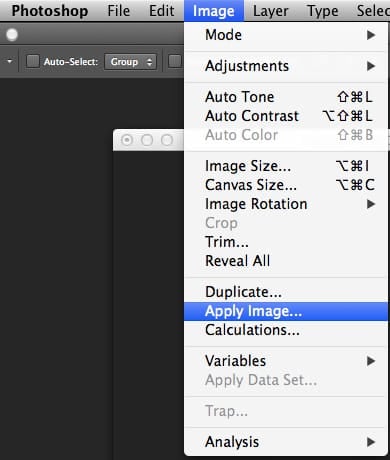The width and height of the screenshot is (390, 460).
Task: Select Reveal All
Action: tap(286, 261)
